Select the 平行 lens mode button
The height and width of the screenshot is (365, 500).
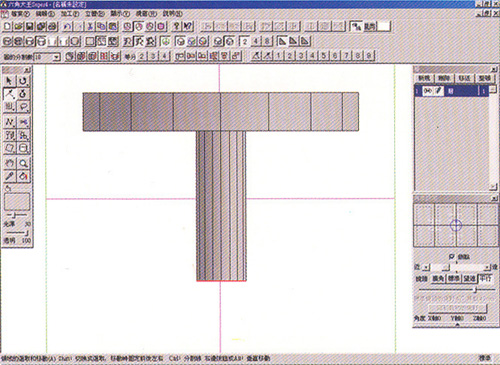click(485, 278)
